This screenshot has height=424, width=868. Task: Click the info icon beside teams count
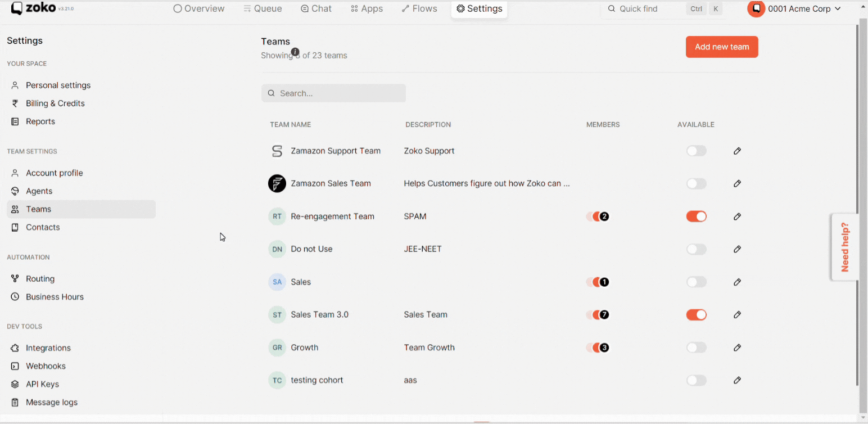tap(295, 52)
